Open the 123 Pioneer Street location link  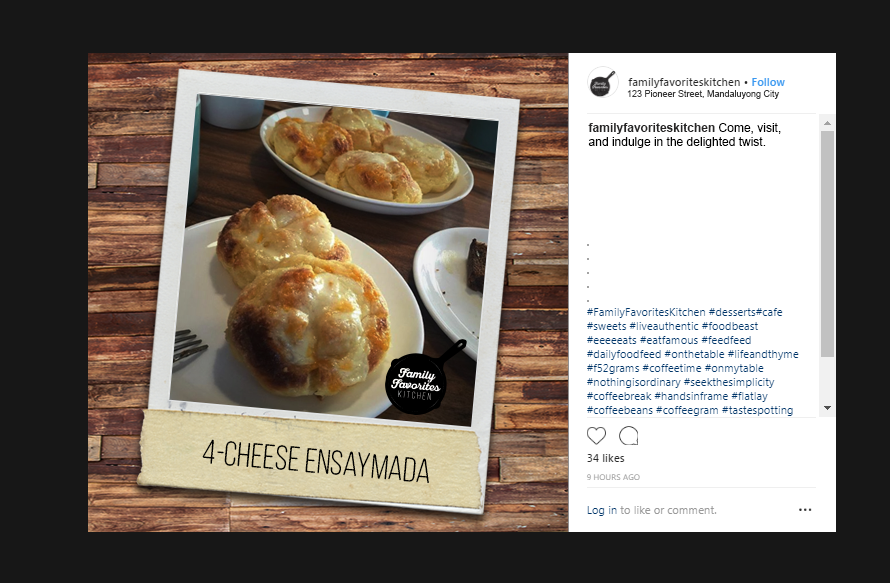tap(703, 94)
